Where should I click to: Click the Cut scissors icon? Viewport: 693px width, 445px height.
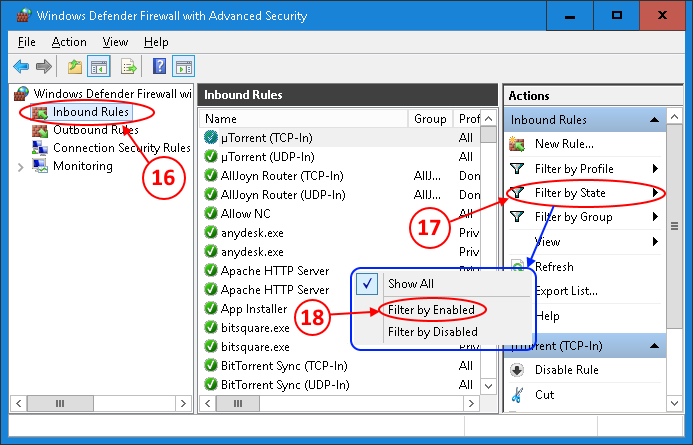(x=517, y=394)
